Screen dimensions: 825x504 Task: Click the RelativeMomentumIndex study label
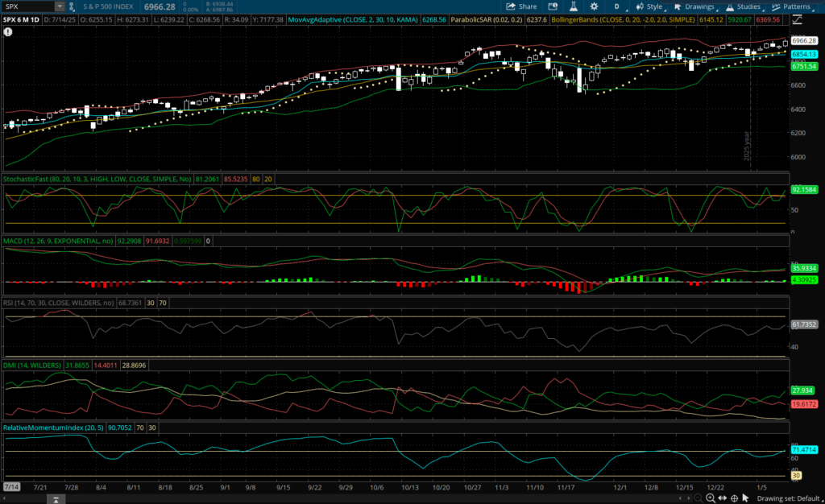[x=40, y=427]
